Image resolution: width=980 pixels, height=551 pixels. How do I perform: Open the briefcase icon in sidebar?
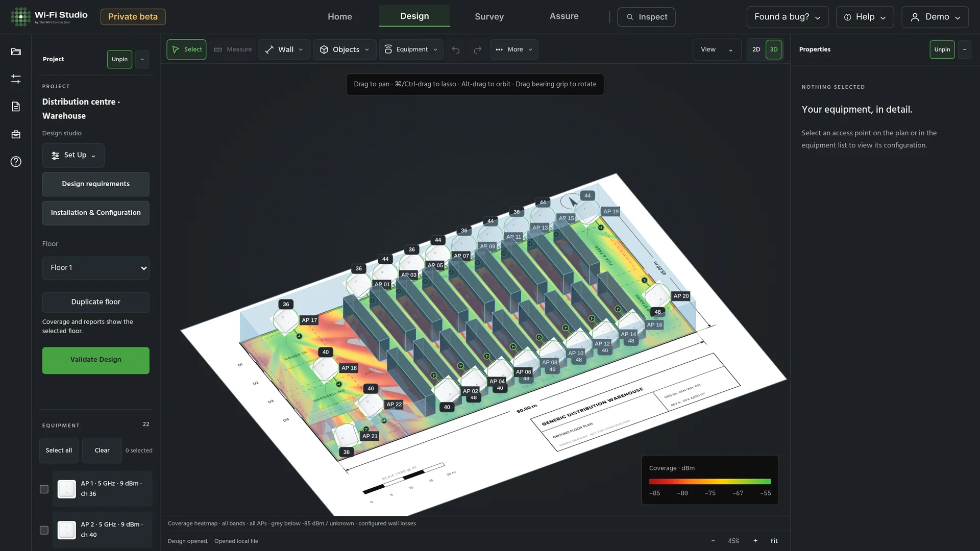[16, 134]
